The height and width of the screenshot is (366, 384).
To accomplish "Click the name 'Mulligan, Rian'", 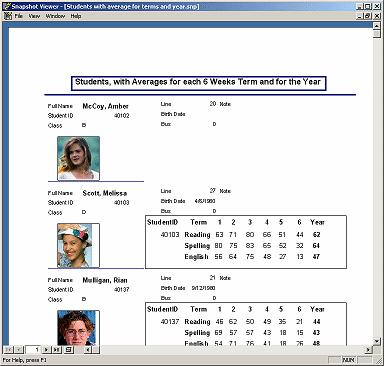I will tap(105, 280).
